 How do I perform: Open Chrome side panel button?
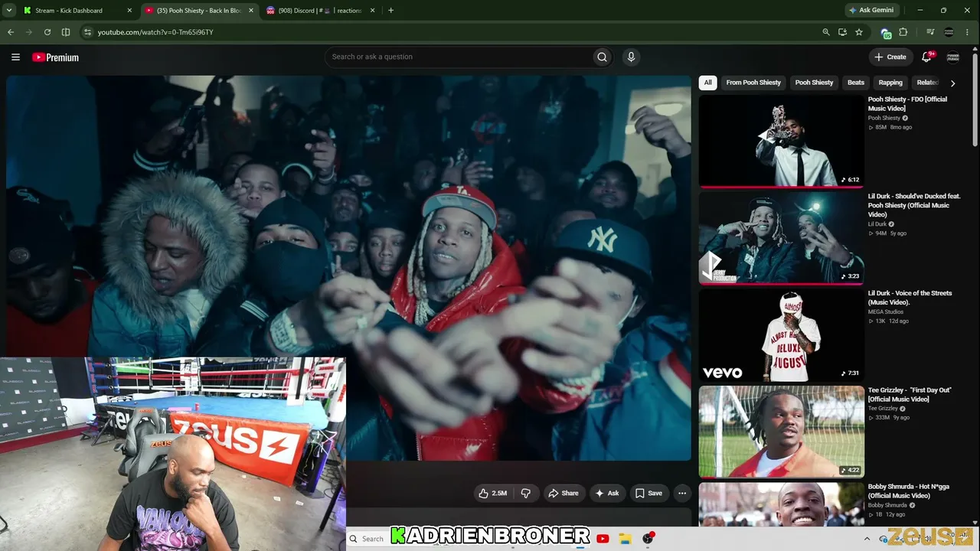pyautogui.click(x=66, y=32)
